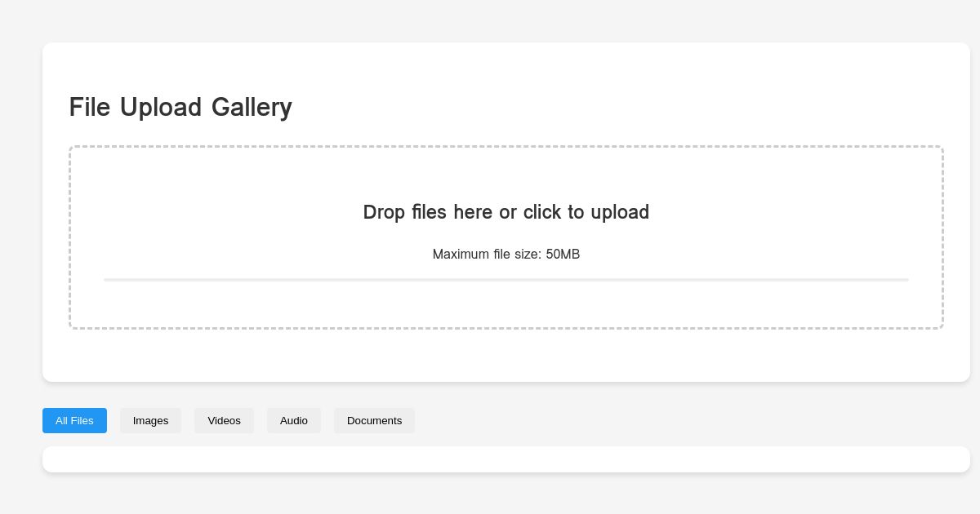Click the 'Maximum file size: 50MB' label

(x=506, y=254)
